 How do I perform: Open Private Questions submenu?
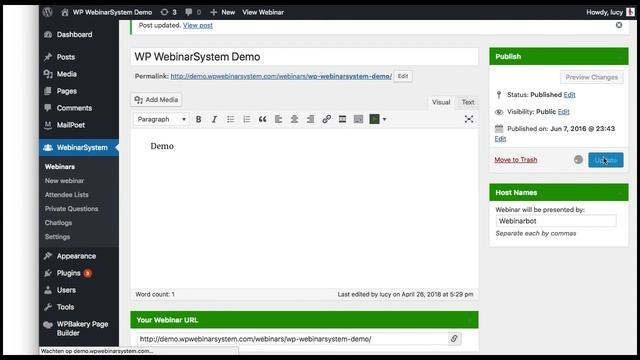pos(71,209)
